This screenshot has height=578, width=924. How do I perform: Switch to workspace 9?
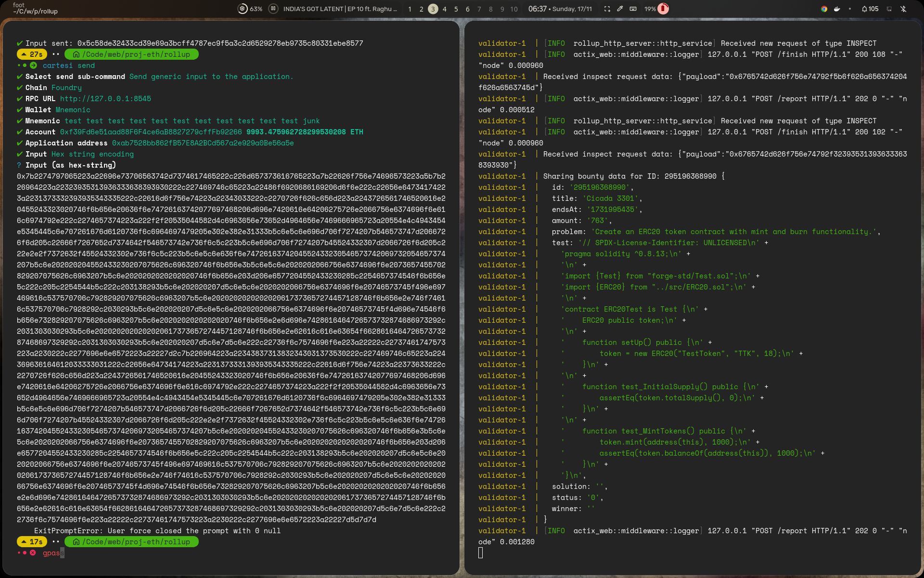click(x=502, y=9)
